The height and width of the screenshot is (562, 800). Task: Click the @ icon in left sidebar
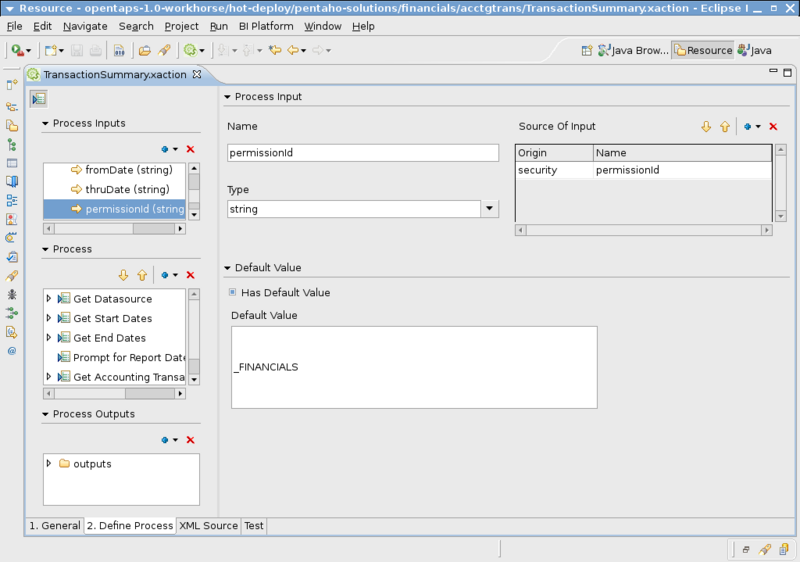tap(12, 351)
